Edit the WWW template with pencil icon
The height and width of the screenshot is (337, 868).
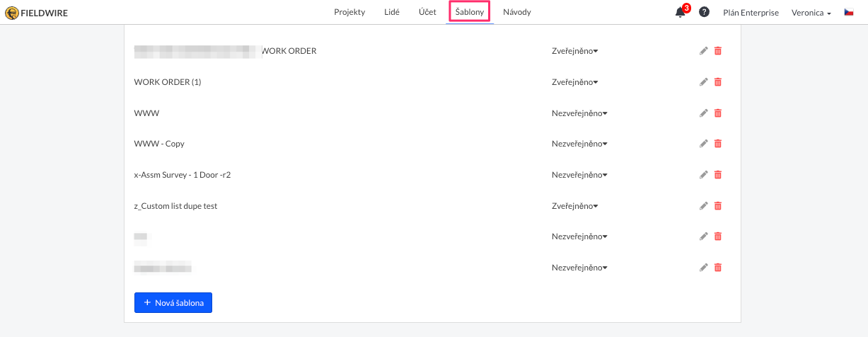[x=703, y=113]
